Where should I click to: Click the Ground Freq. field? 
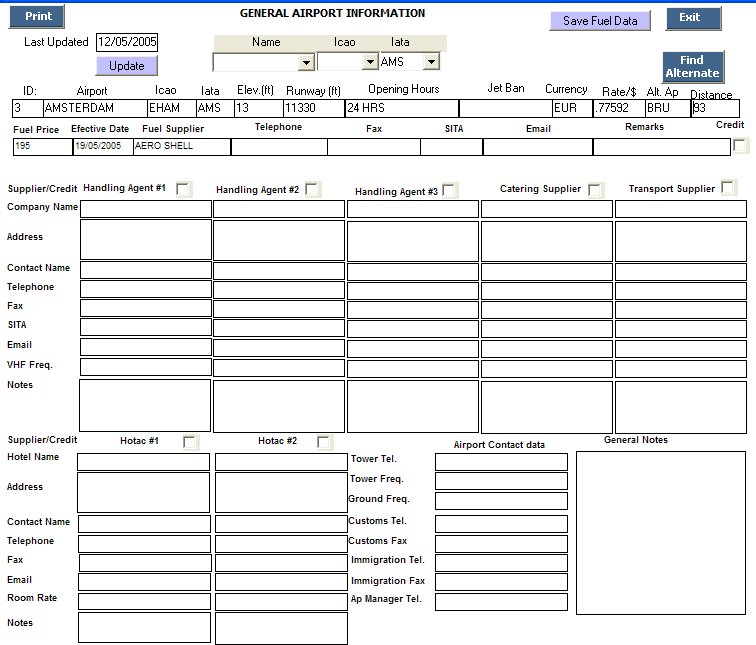point(501,501)
